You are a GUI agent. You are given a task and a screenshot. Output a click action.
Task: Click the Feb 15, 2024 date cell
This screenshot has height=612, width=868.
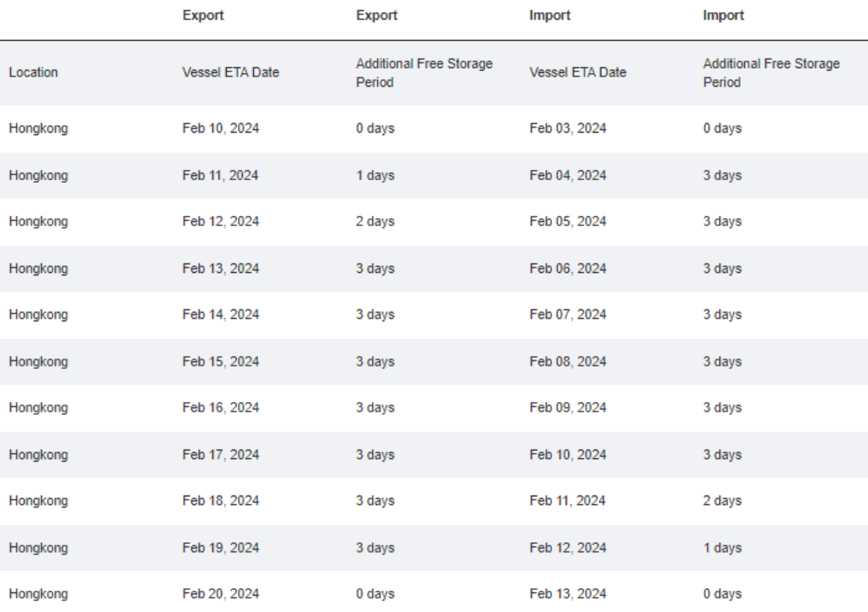click(221, 362)
